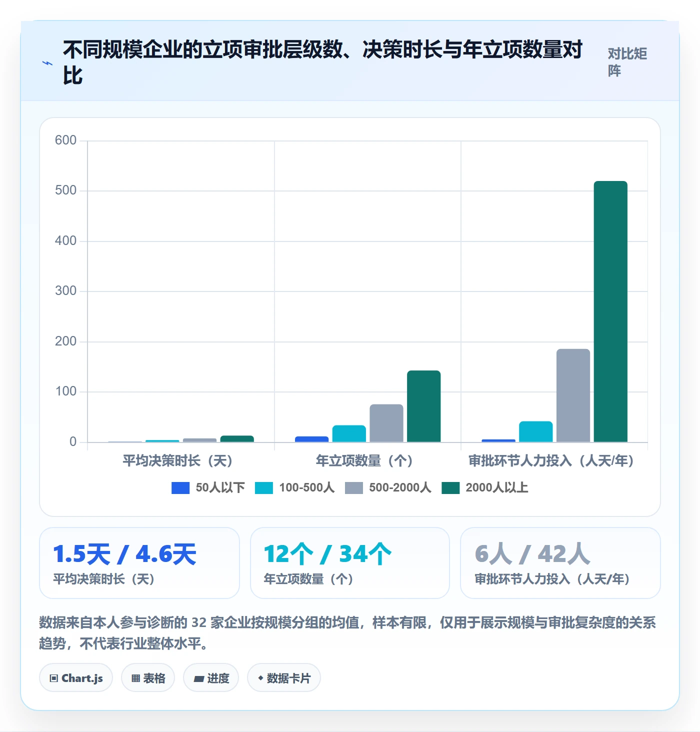Select the 表格 tag chip

pyautogui.click(x=148, y=678)
